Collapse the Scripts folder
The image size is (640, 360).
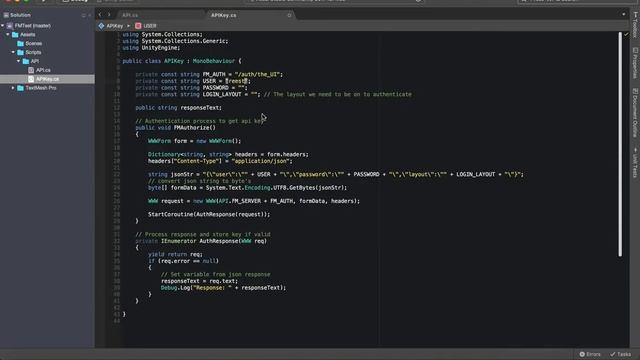pyautogui.click(x=13, y=52)
